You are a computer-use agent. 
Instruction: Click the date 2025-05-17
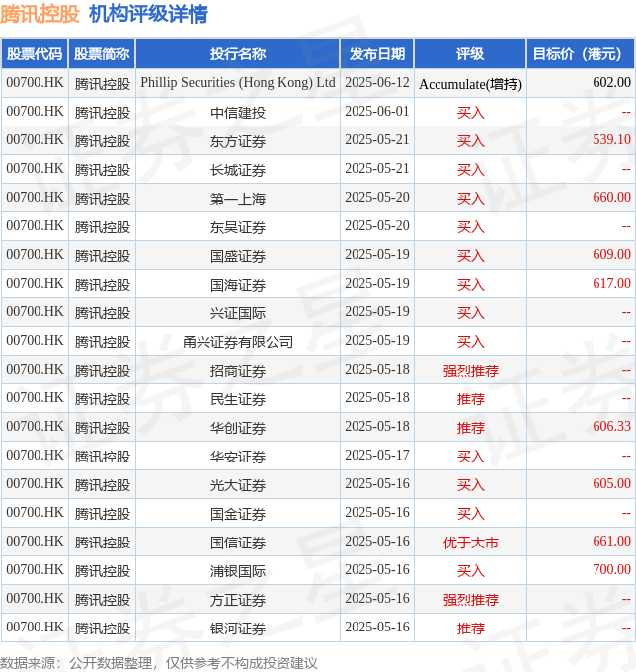click(x=377, y=456)
